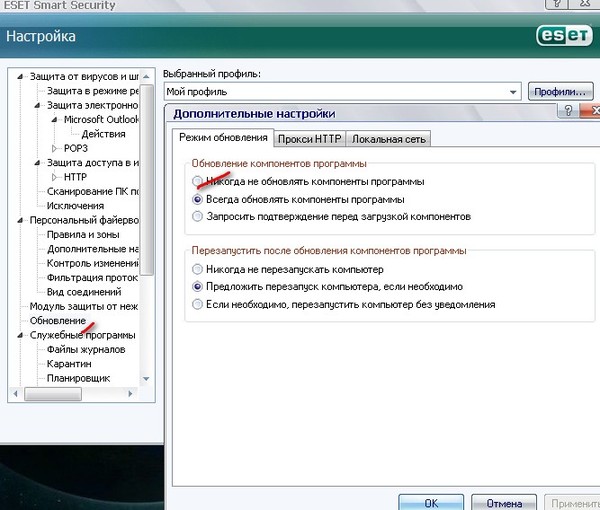Select Файлы журналов tree item
This screenshot has height=510, width=600.
[x=86, y=350]
